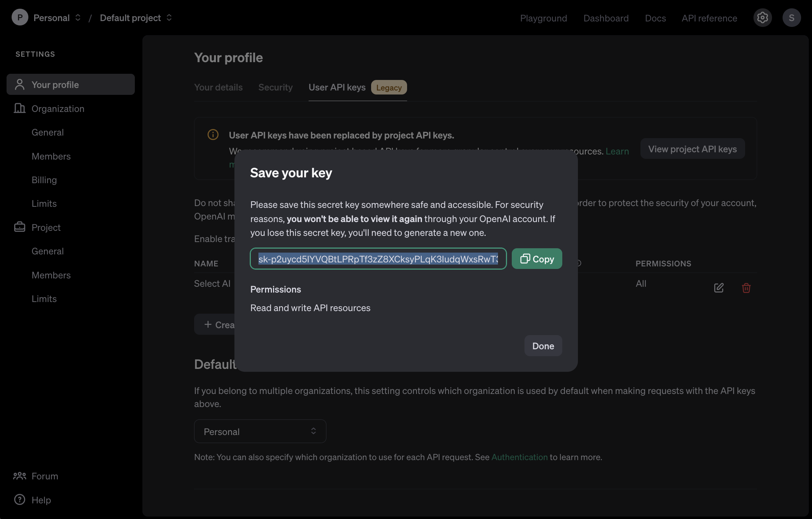Open the S user avatar menu
812x519 pixels.
(x=791, y=18)
